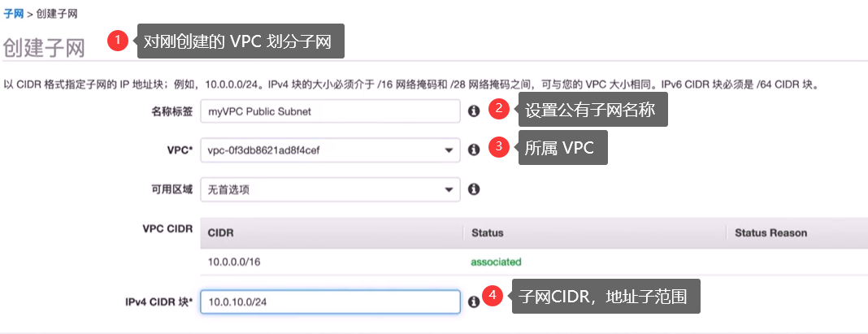Click the 设置公有子网名称 callout label
868x334 pixels.
point(592,109)
